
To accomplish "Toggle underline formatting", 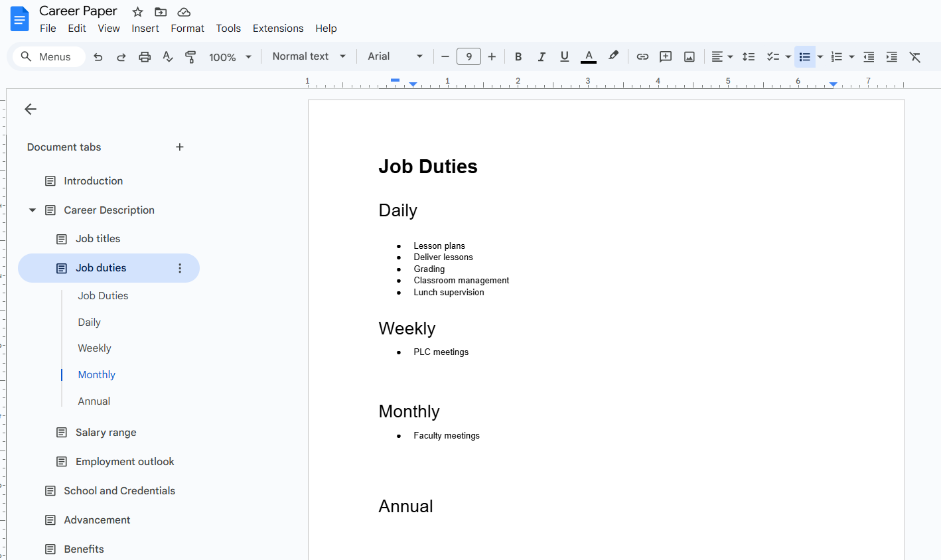I will [x=565, y=57].
